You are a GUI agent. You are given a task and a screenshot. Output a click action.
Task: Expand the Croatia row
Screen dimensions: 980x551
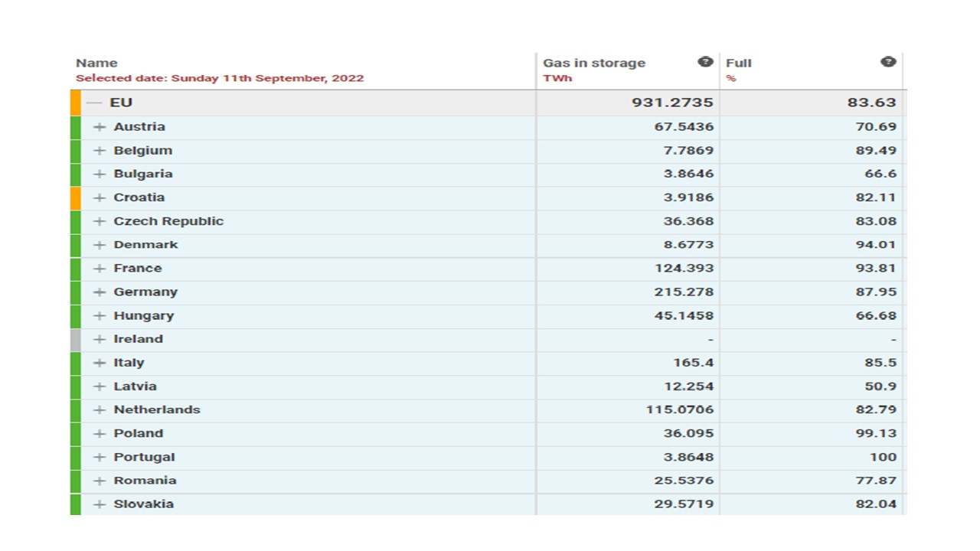tap(99, 197)
